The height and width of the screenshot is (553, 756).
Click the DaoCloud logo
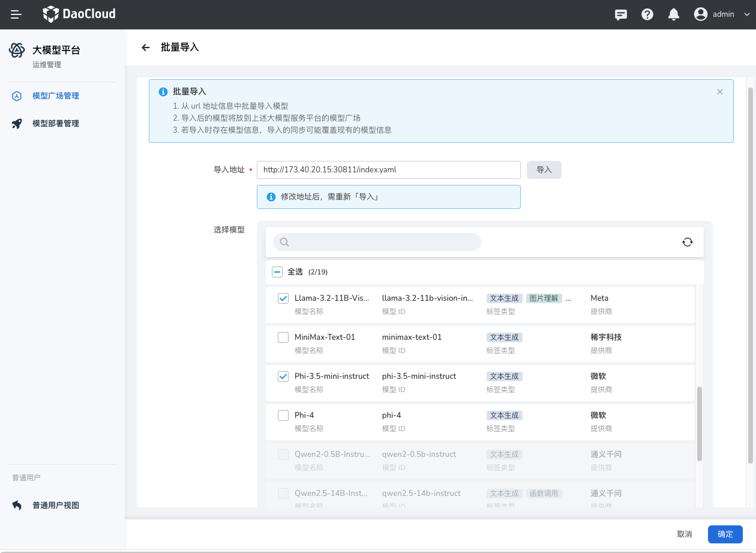click(x=79, y=14)
